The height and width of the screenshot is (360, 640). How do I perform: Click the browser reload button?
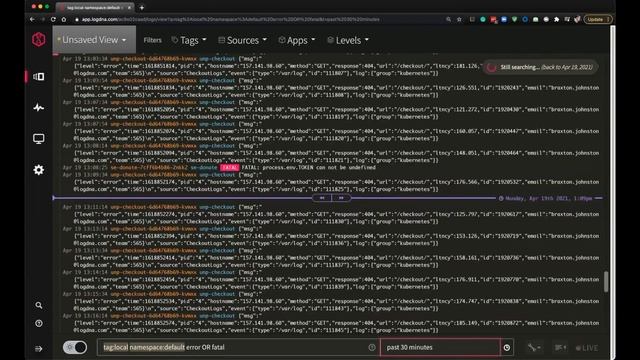pos(53,19)
